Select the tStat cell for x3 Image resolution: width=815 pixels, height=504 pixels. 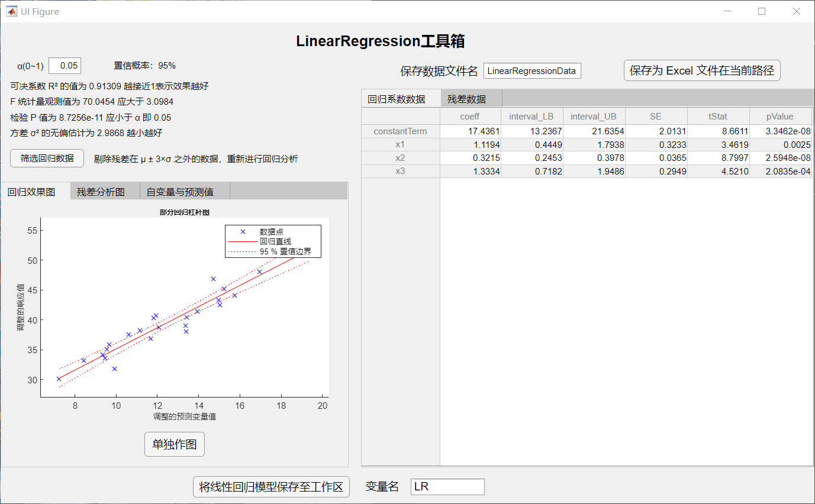[x=718, y=172]
